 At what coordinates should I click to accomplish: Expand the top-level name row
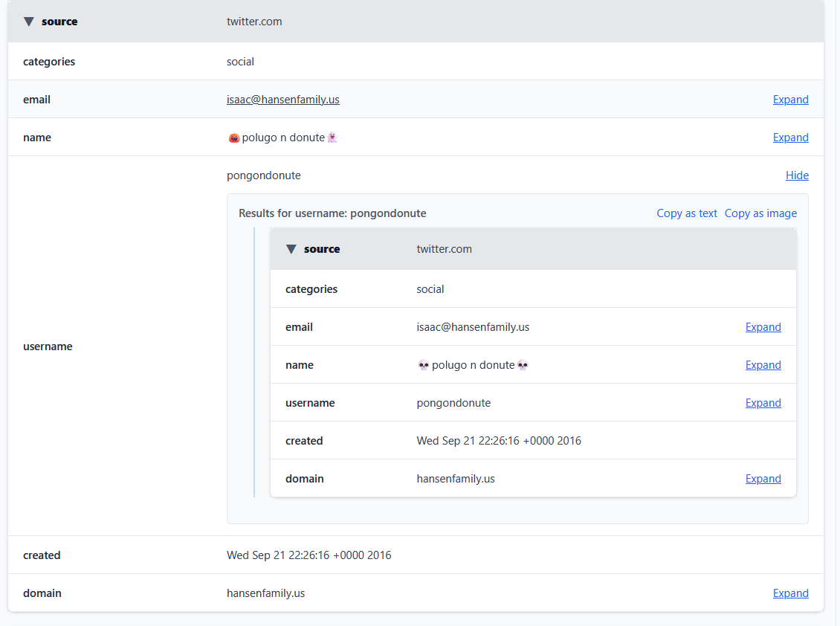pyautogui.click(x=790, y=138)
